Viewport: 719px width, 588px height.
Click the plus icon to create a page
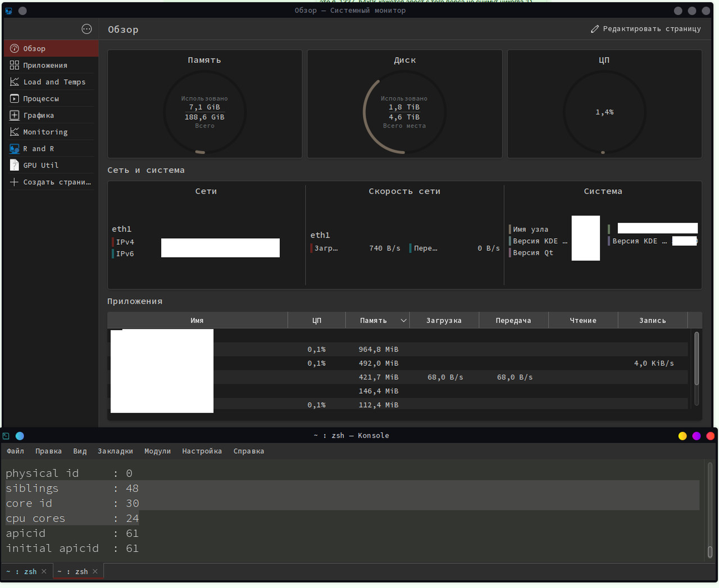pyautogui.click(x=15, y=182)
